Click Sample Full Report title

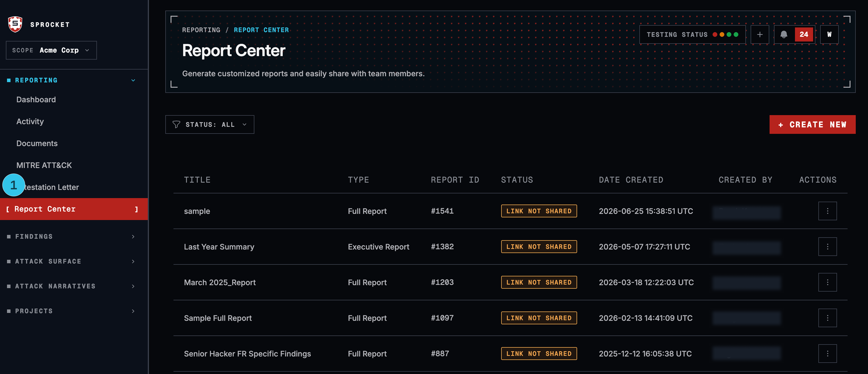pos(218,318)
